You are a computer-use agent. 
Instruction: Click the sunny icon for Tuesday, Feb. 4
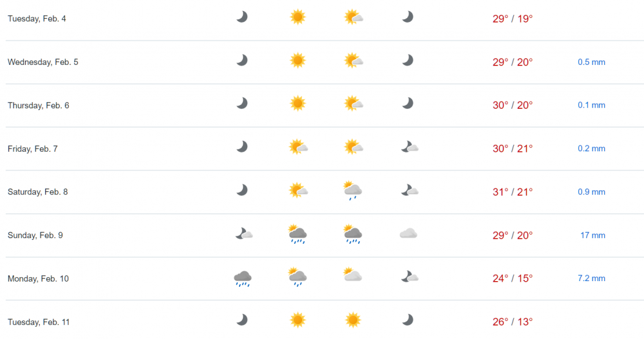[297, 17]
